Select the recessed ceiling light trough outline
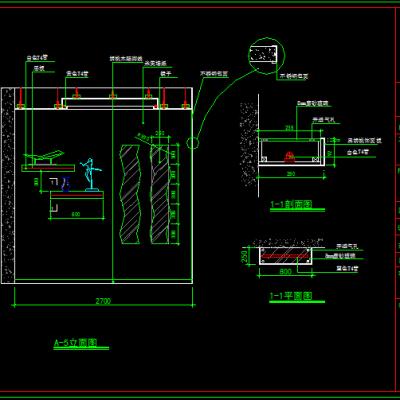Image resolution: width=400 pixels, height=400 pixels. [x=111, y=103]
